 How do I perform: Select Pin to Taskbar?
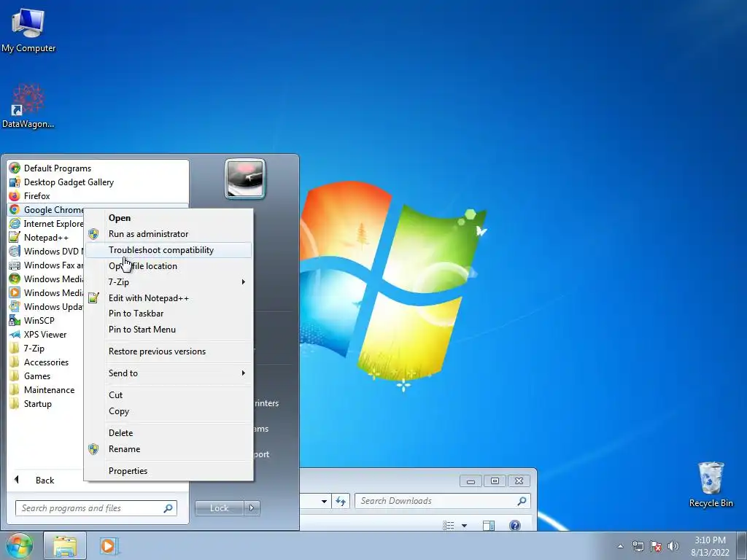[x=169, y=314]
